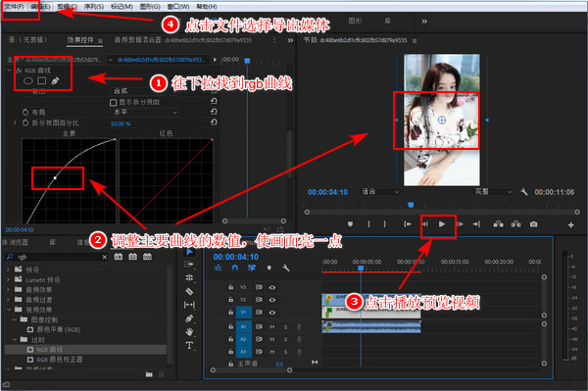Click the program monitor playhead scrubber

point(411,205)
